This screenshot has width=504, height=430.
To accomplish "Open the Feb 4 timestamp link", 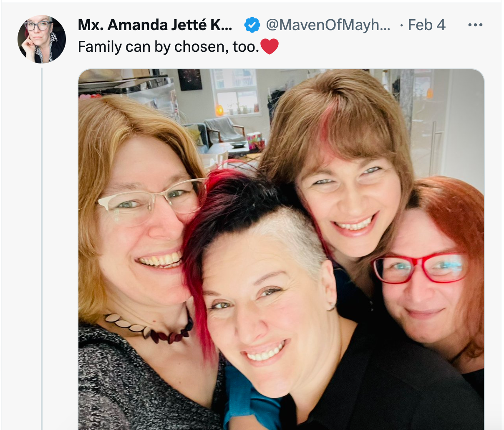I will point(426,25).
